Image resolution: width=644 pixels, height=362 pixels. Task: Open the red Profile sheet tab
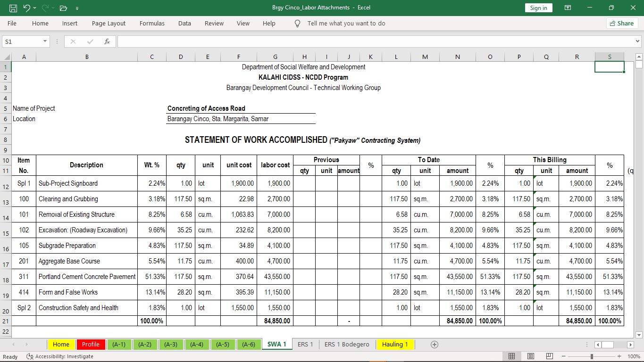91,345
